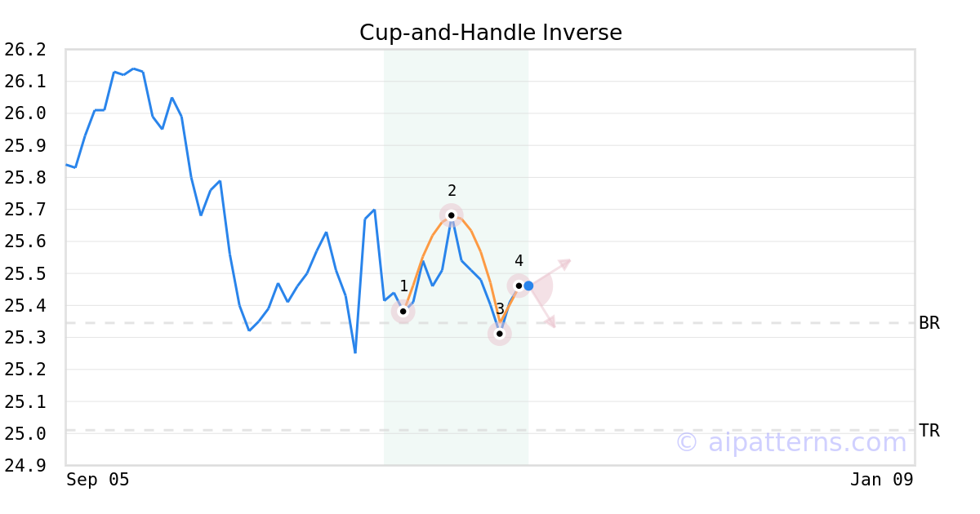Click the Sep 05 date label

coord(98,480)
